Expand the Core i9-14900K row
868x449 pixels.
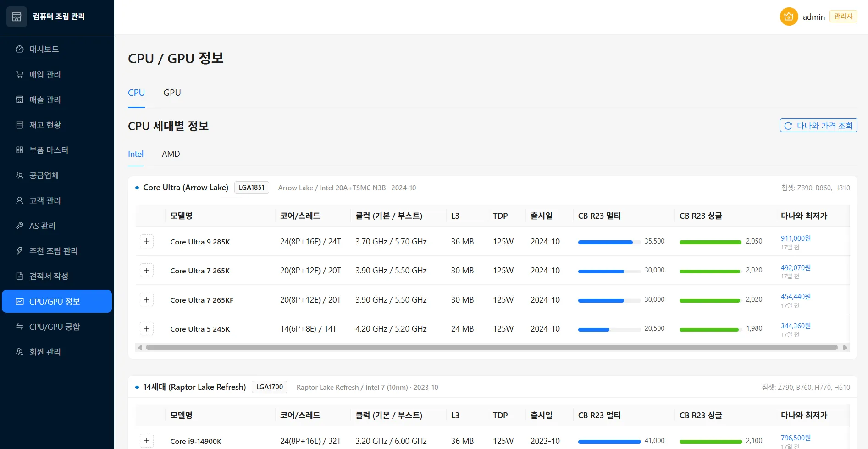(147, 441)
